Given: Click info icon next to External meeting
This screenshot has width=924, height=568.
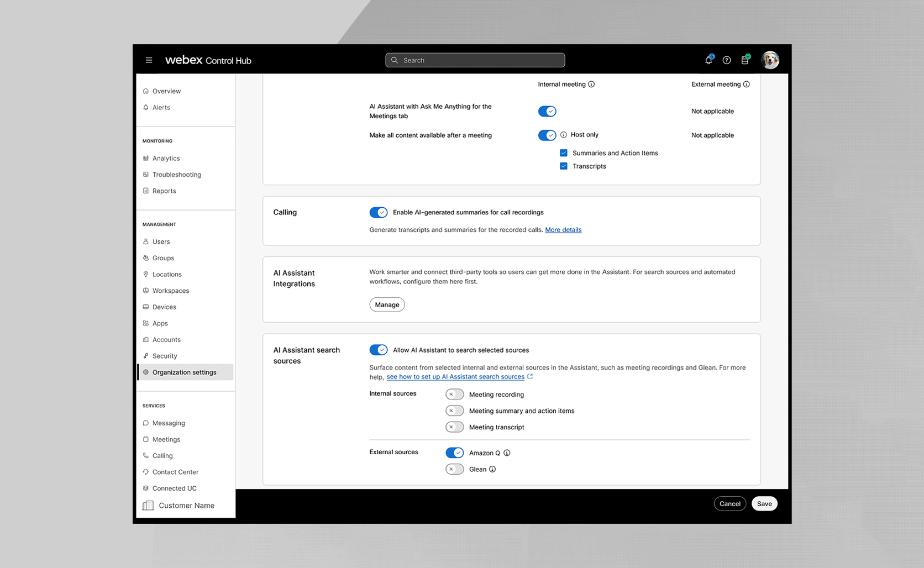Looking at the screenshot, I should (x=747, y=85).
